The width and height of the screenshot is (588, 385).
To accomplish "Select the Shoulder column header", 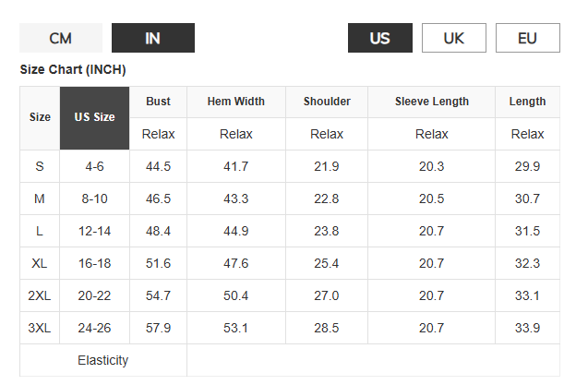I will click(327, 102).
